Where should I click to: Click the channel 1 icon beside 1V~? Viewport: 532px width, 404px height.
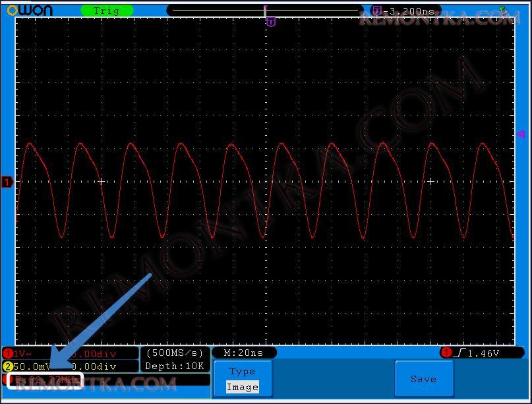pos(8,353)
